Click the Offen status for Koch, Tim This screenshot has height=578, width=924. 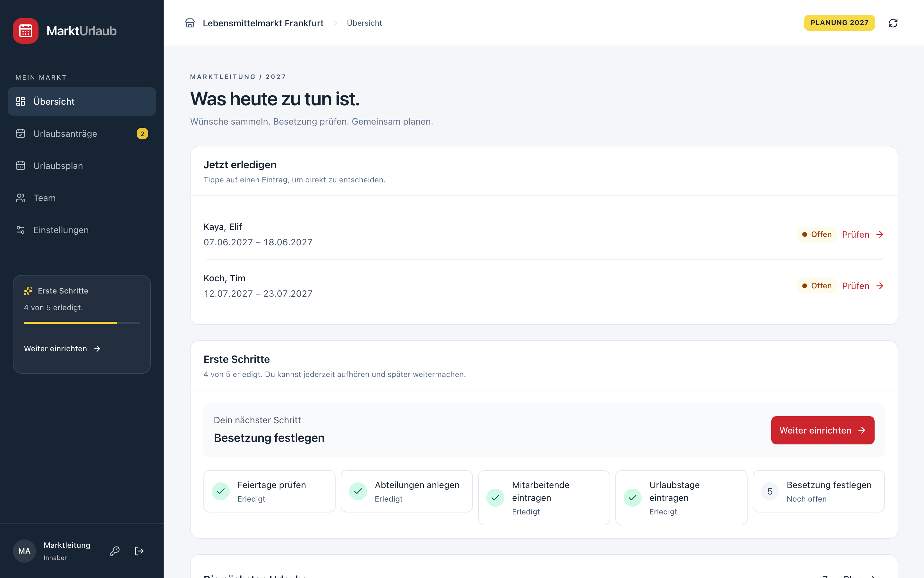[x=817, y=285]
